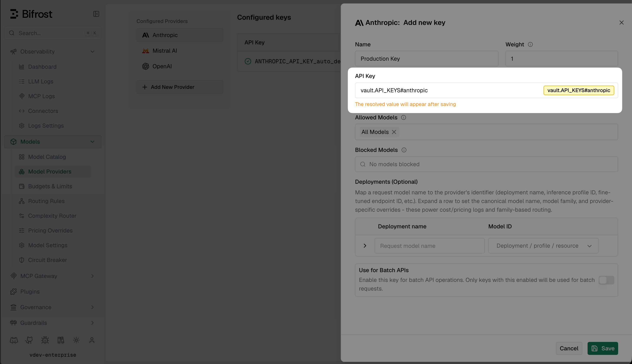The image size is (632, 364).
Task: Click the Request model name field
Action: coord(430,246)
